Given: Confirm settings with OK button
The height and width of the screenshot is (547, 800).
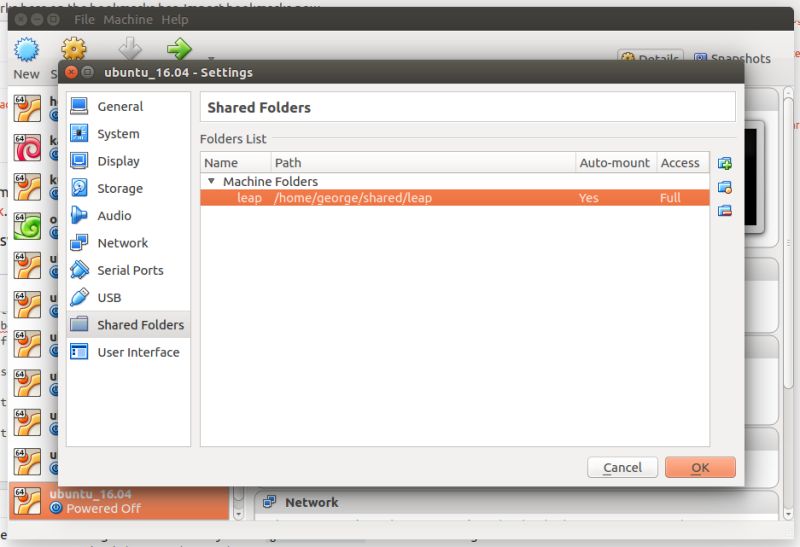Looking at the screenshot, I should coord(700,467).
